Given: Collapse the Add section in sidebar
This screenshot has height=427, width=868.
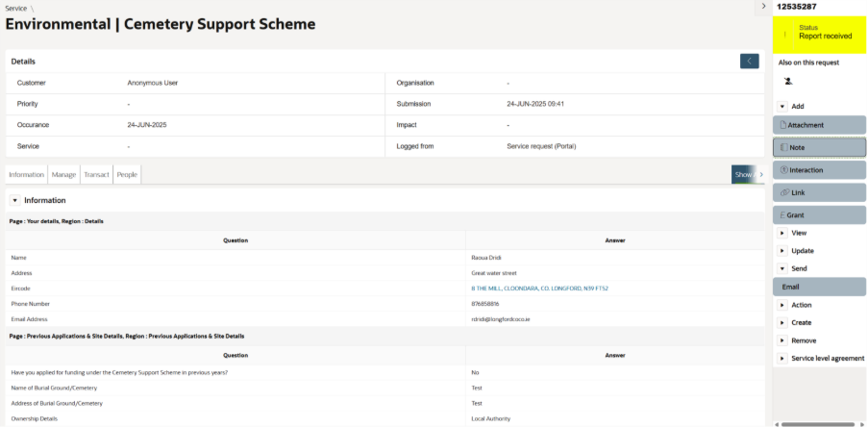Looking at the screenshot, I should (782, 107).
